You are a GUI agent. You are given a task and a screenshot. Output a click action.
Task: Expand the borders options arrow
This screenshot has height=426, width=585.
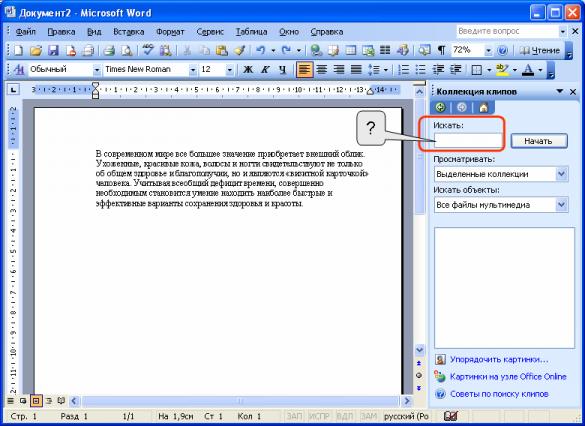tap(489, 70)
